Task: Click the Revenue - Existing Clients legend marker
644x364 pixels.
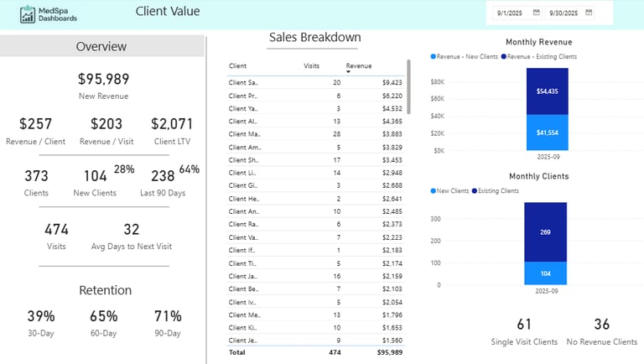Action: [x=504, y=56]
